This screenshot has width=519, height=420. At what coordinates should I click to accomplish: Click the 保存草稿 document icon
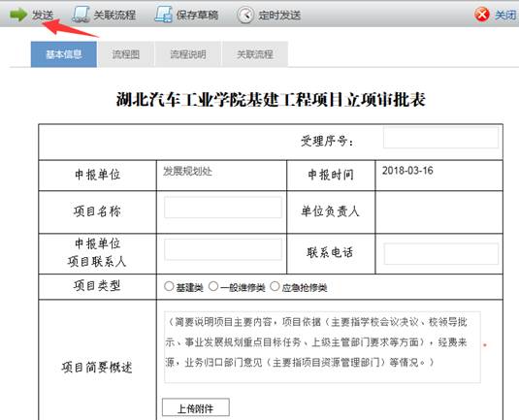[x=164, y=15]
